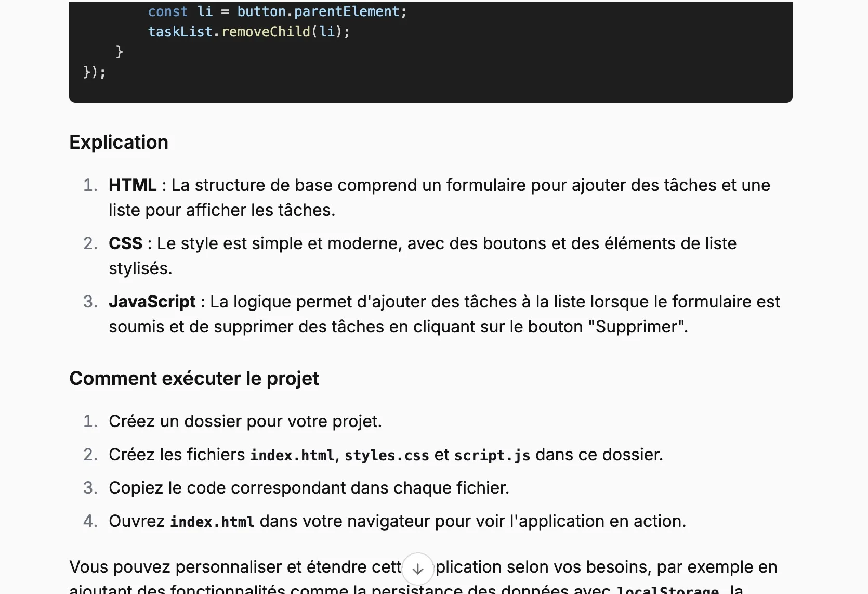Screen dimensions: 868x594
Task: Click the "styles.css" inline code
Action: point(387,455)
